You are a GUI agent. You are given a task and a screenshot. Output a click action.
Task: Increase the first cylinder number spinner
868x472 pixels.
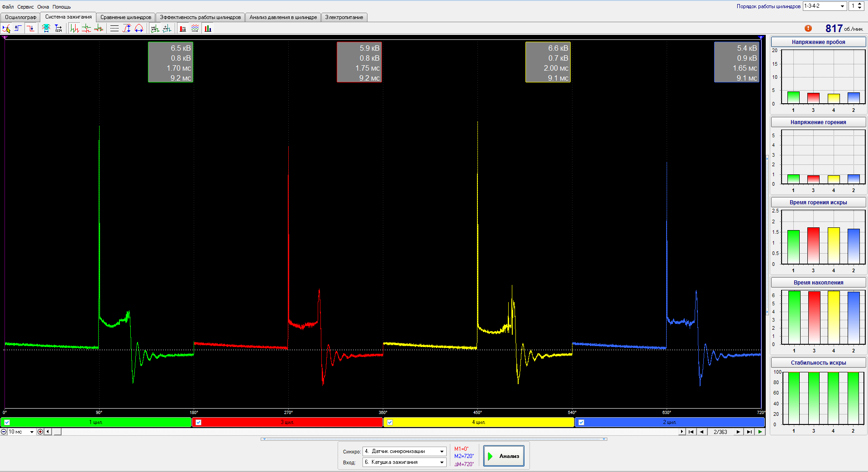[x=860, y=4]
